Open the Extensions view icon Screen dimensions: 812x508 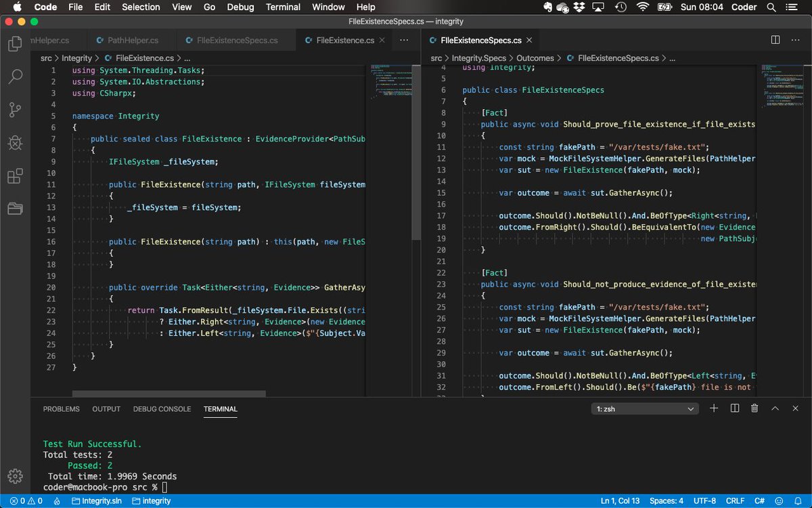(x=15, y=176)
